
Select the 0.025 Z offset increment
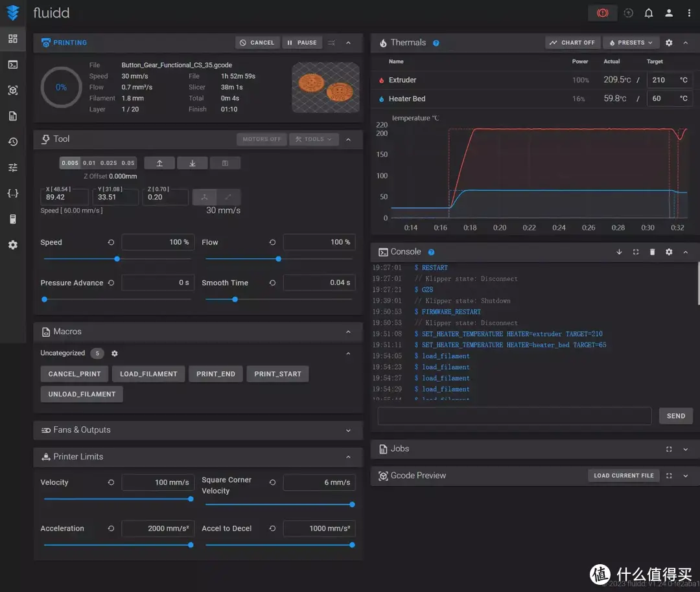109,163
